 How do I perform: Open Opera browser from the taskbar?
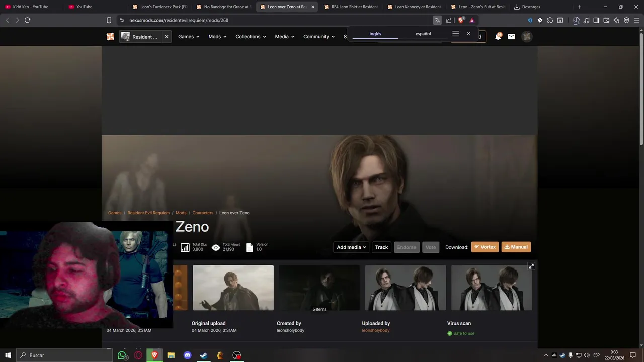(138, 355)
